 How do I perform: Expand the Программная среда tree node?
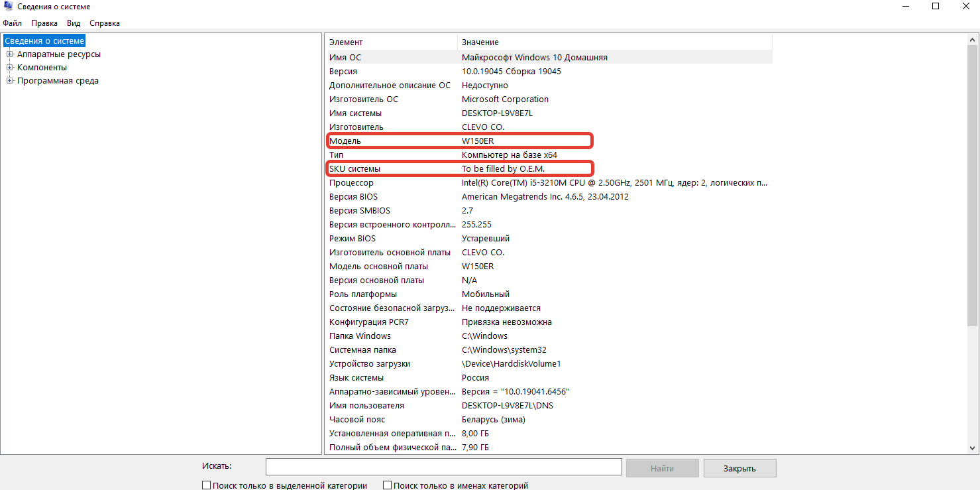coord(10,81)
